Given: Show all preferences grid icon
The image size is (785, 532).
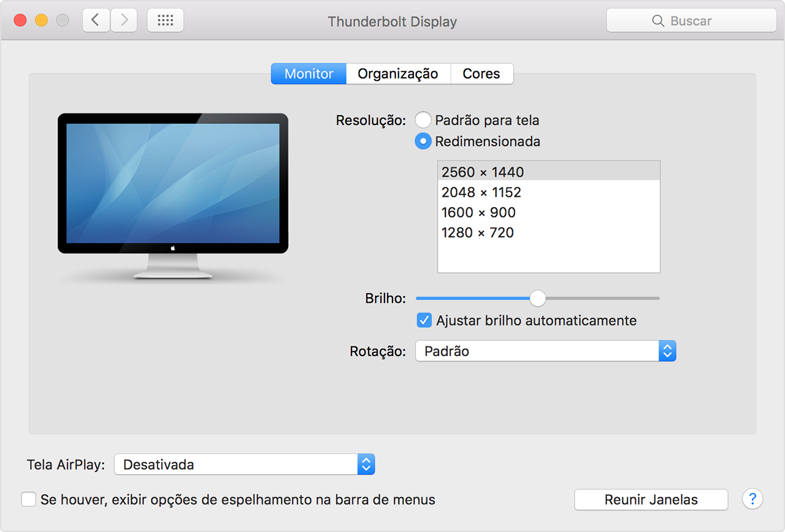Looking at the screenshot, I should coord(166,20).
